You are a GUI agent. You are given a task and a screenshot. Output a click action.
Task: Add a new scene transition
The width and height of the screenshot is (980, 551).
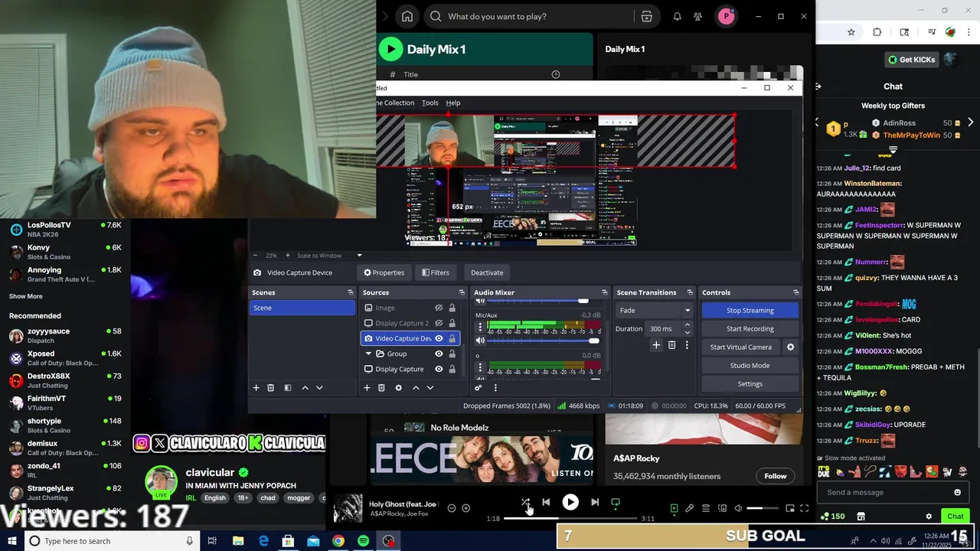tap(656, 346)
